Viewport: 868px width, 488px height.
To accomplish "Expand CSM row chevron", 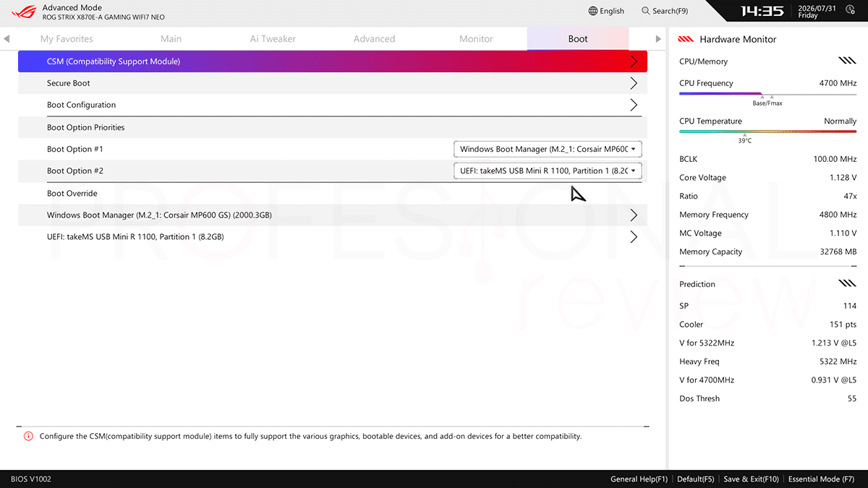I will [634, 61].
